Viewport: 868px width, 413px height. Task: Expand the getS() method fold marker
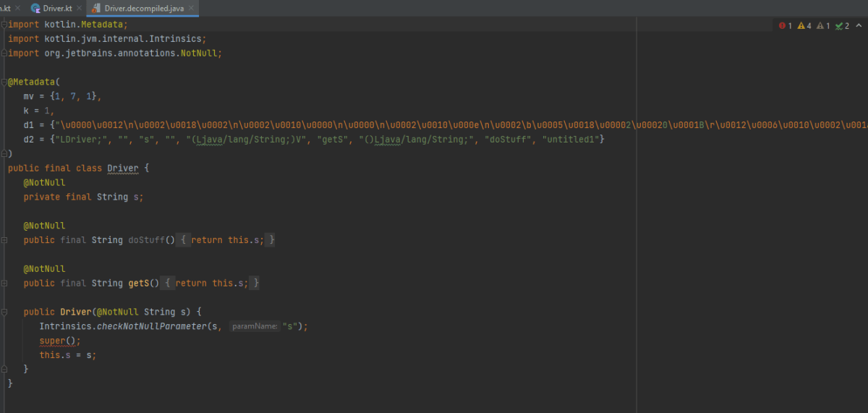[4, 283]
